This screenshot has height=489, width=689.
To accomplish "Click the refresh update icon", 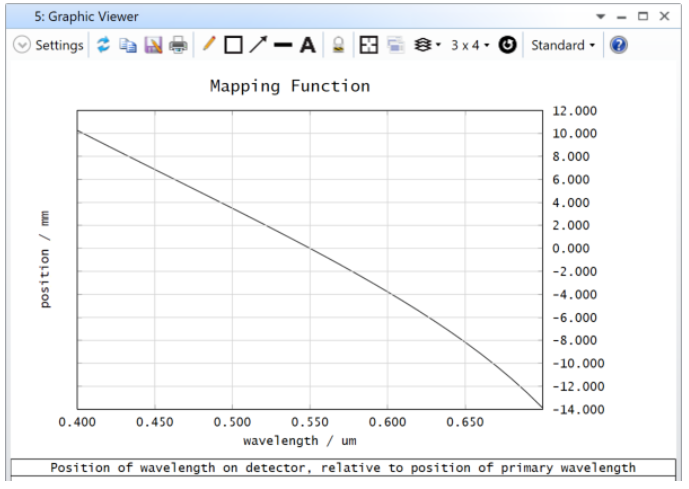I will point(103,45).
